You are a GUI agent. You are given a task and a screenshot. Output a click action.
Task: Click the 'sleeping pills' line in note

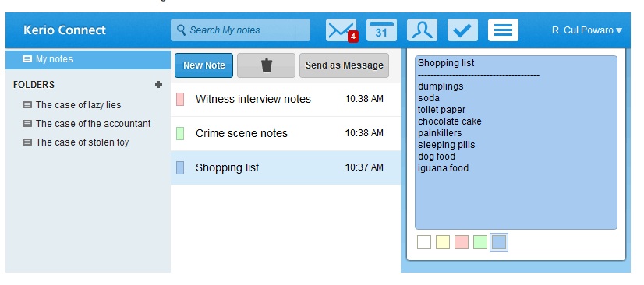[447, 145]
